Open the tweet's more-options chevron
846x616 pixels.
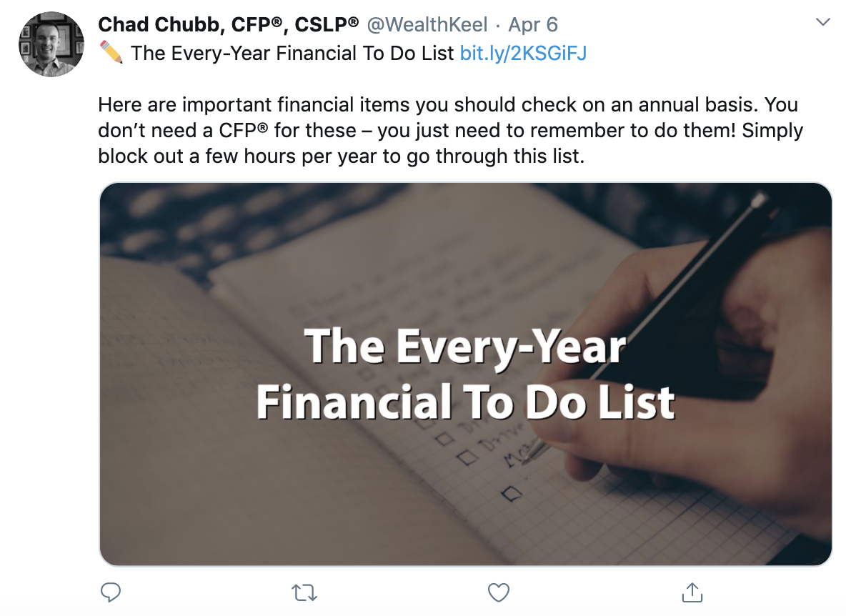(823, 23)
